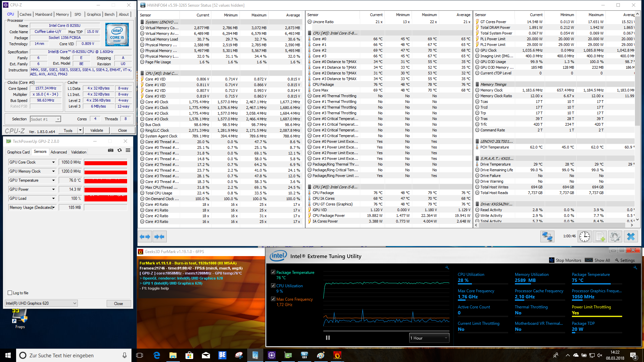The height and width of the screenshot is (362, 644).
Task: Switch to CPU-Z Memory tab
Action: pyautogui.click(x=62, y=14)
